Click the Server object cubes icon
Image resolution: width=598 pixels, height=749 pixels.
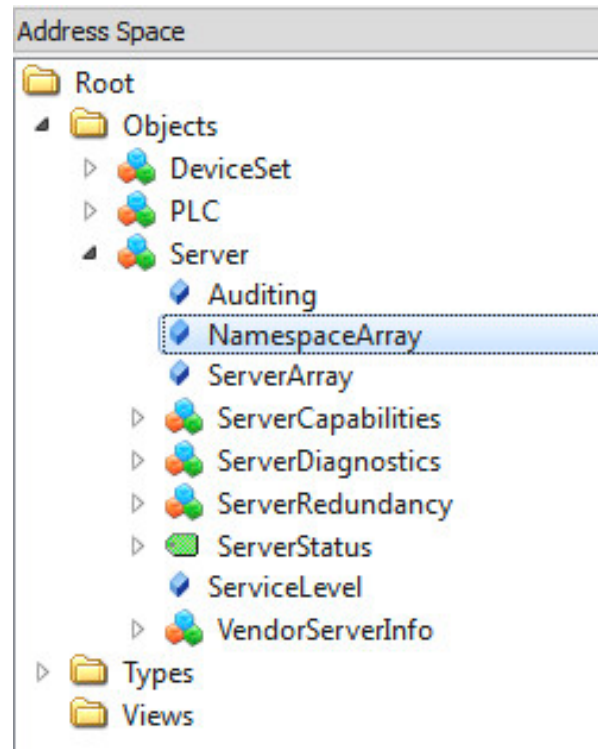(136, 252)
